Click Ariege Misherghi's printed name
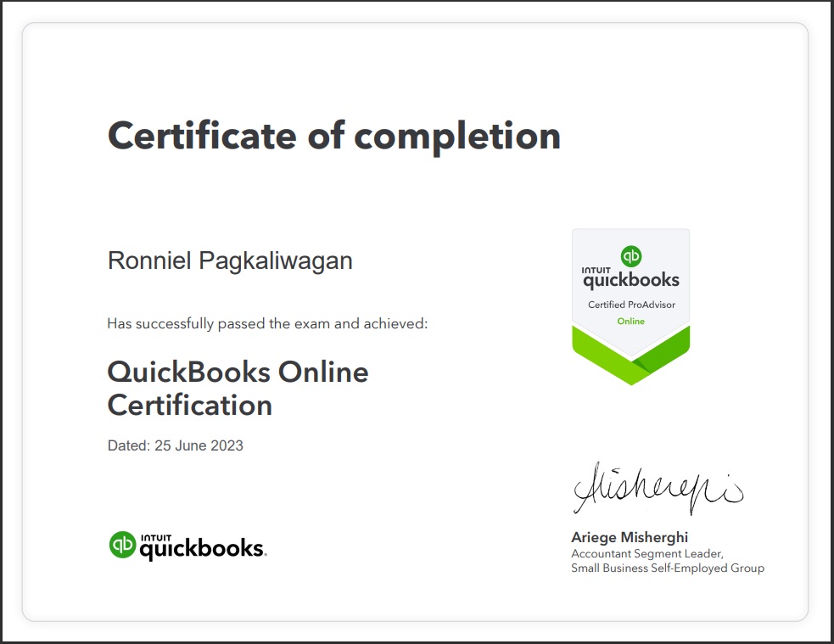Image resolution: width=834 pixels, height=644 pixels. click(630, 537)
